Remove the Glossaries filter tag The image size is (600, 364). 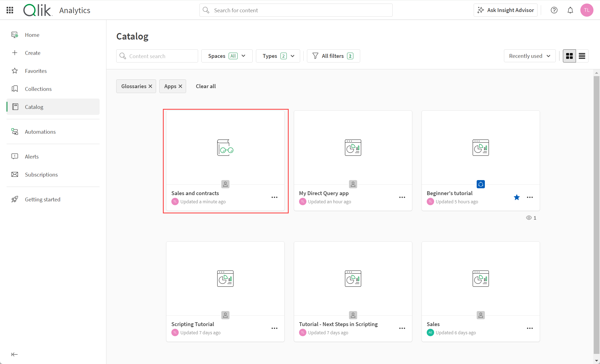point(150,86)
